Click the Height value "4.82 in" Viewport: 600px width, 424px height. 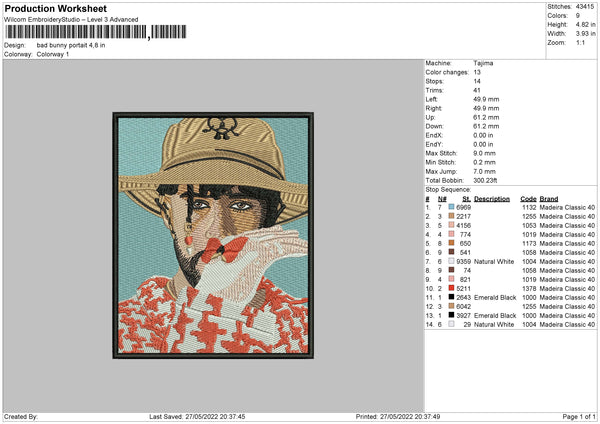(x=585, y=24)
